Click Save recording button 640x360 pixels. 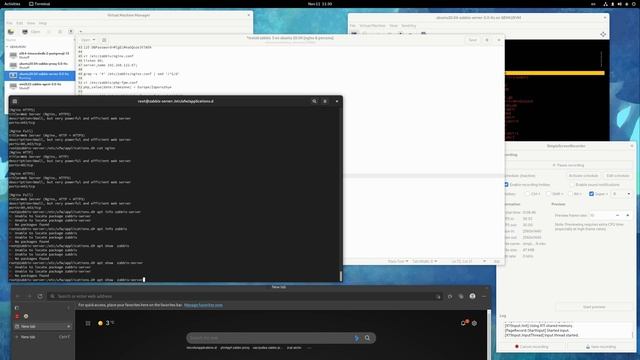(x=601, y=347)
